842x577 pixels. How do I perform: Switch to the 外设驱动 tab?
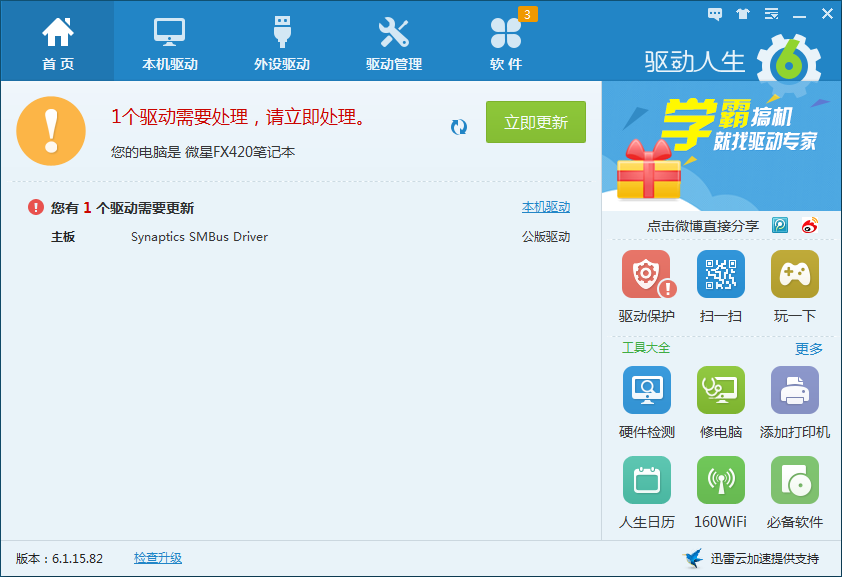(282, 42)
